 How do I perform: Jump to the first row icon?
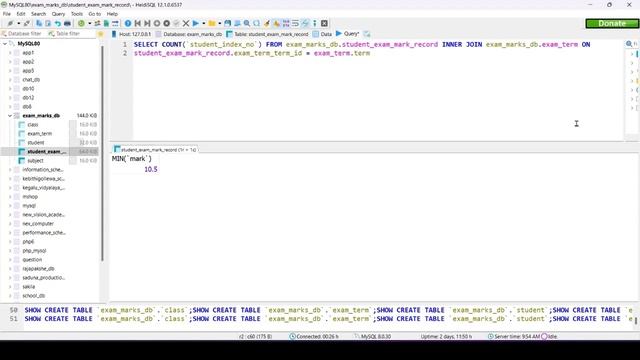pos(138,23)
